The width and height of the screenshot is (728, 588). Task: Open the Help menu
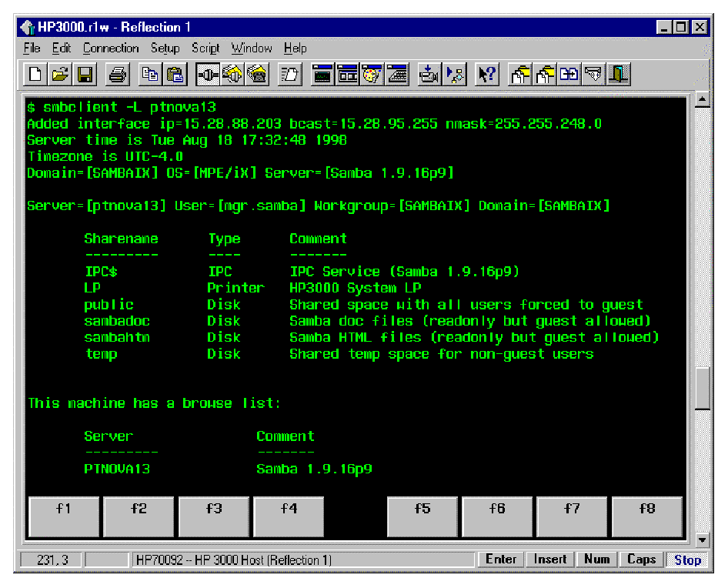296,48
